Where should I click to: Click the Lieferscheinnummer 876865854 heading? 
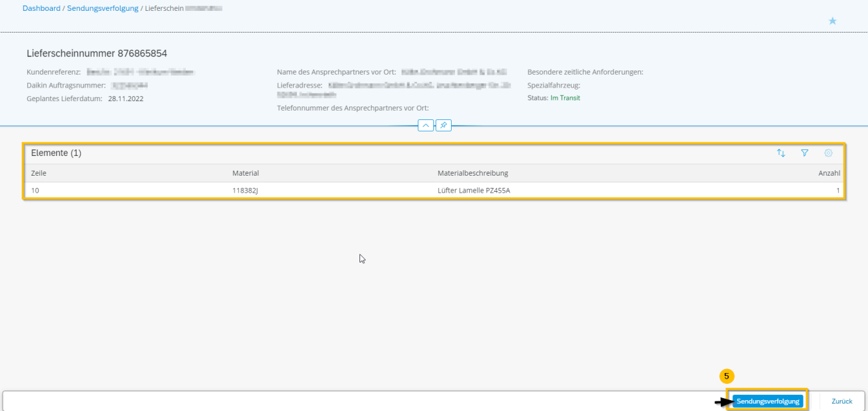[x=97, y=53]
